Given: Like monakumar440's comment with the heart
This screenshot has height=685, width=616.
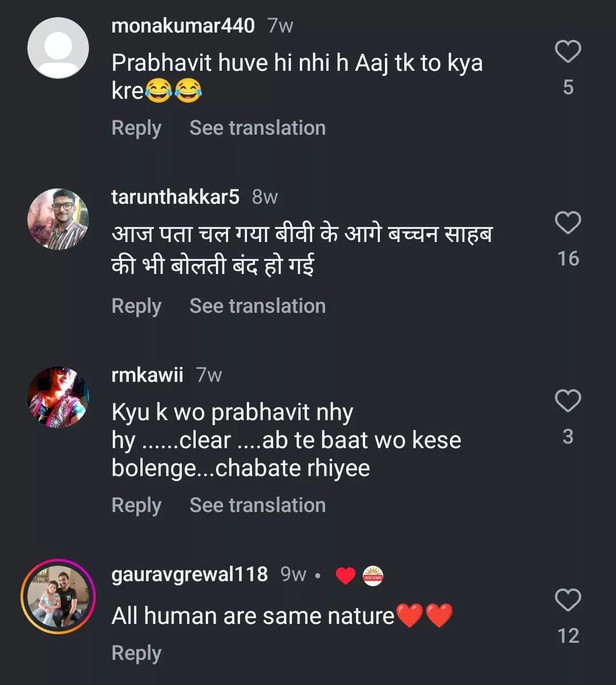Looking at the screenshot, I should coord(568,52).
